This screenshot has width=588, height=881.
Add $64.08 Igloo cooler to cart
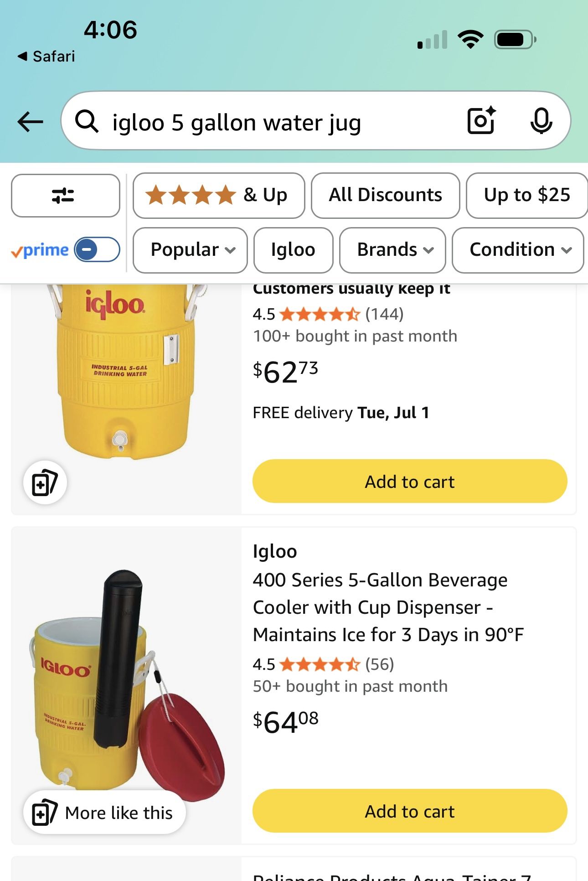(409, 811)
